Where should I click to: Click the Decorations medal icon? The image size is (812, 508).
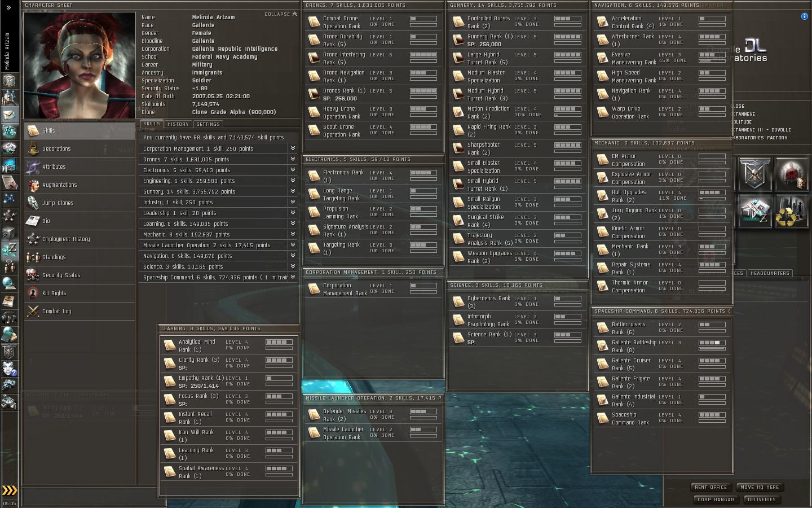pos(33,149)
